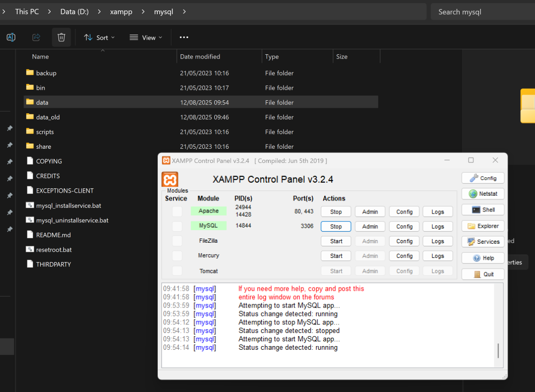The width and height of the screenshot is (535, 392).
Task: Toggle the FileZilla service checkbox
Action: [x=177, y=241]
